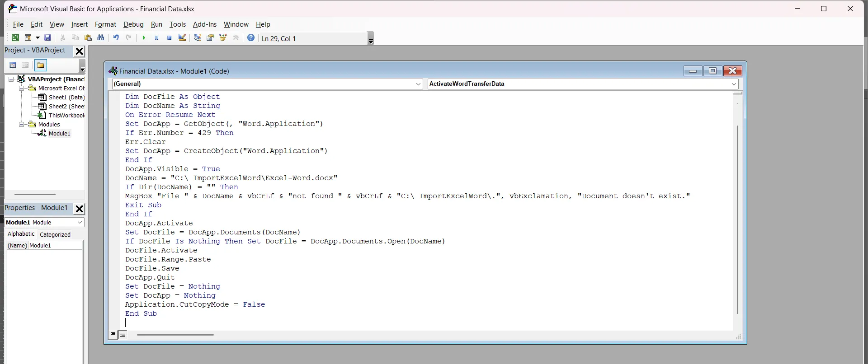Save the project with the floppy disk icon
Viewport: 868px width, 364px height.
tap(47, 38)
